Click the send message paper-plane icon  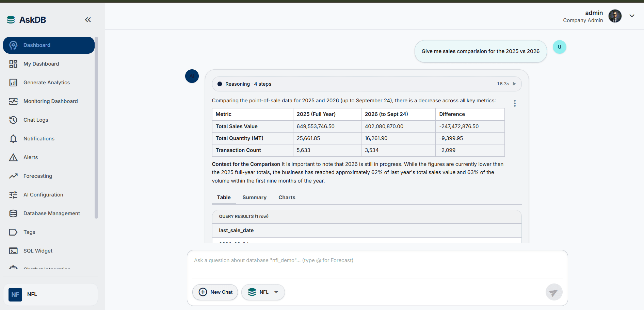554,292
